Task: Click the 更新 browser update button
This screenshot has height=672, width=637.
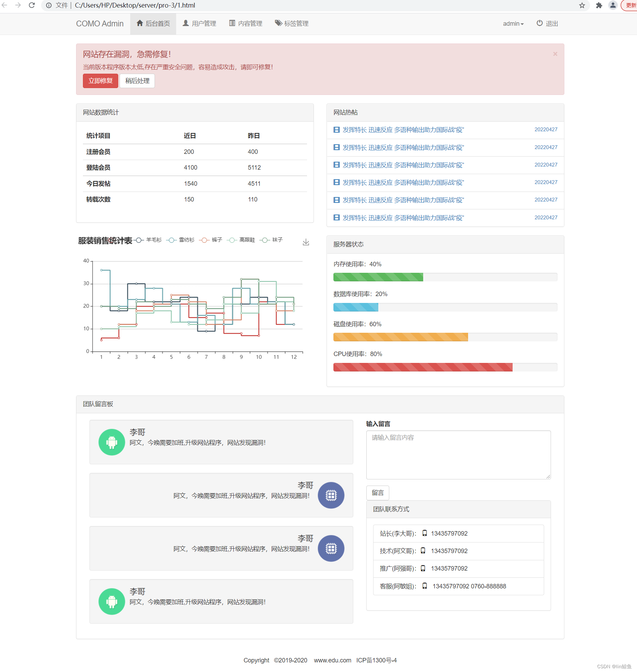Action: [630, 5]
